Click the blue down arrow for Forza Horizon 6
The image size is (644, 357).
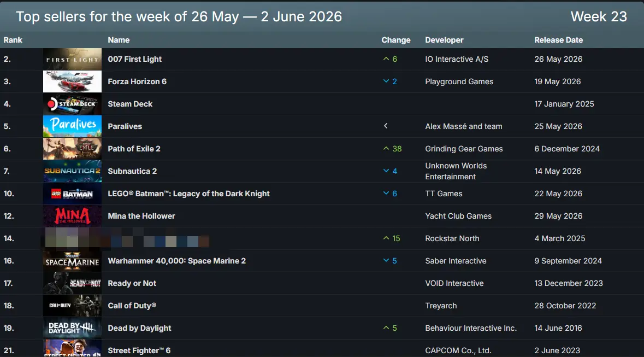click(x=386, y=81)
